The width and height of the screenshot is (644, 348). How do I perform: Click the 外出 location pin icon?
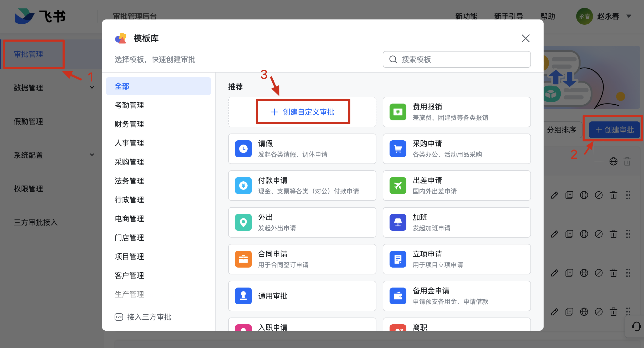click(x=243, y=222)
